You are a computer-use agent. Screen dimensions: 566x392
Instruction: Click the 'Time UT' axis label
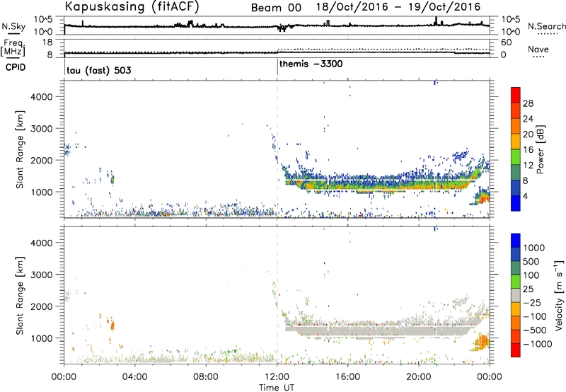pyautogui.click(x=277, y=388)
